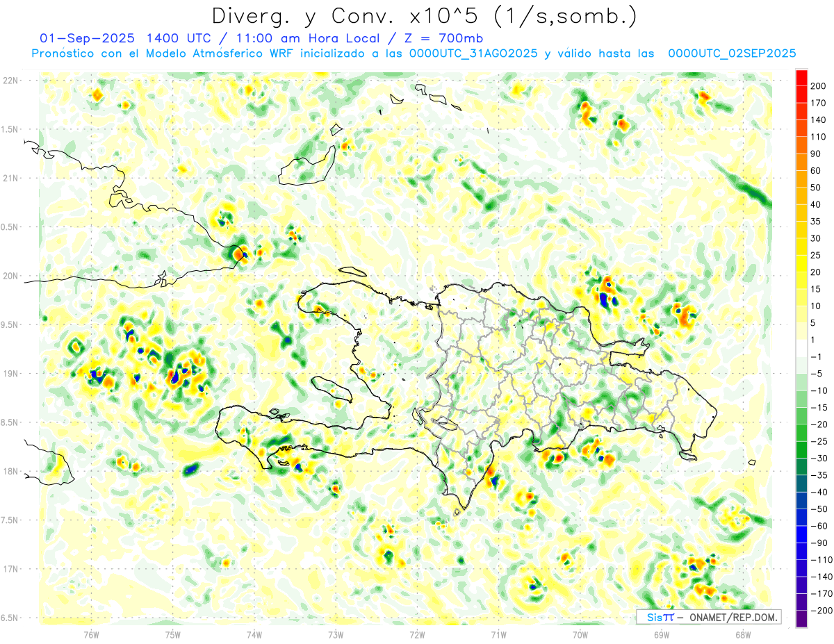Click the '76W' longitude axis label

point(91,634)
